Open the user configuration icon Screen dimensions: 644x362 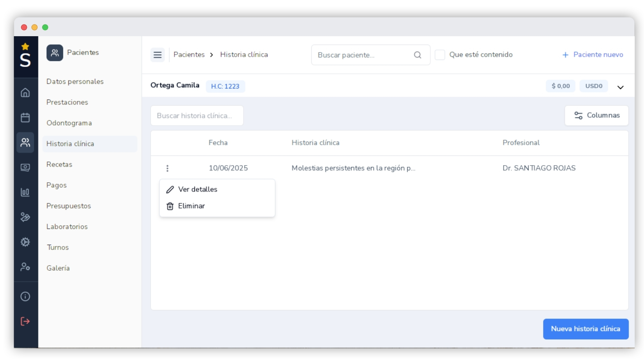25,267
